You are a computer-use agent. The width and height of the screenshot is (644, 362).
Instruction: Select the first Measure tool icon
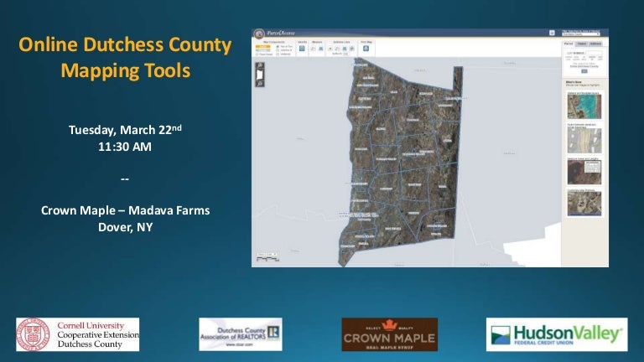(x=314, y=49)
